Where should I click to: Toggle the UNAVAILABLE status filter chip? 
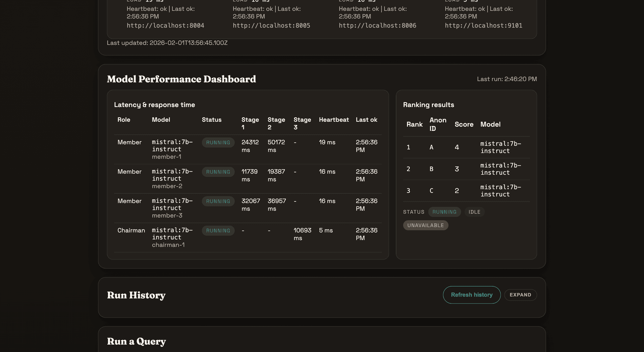click(425, 225)
